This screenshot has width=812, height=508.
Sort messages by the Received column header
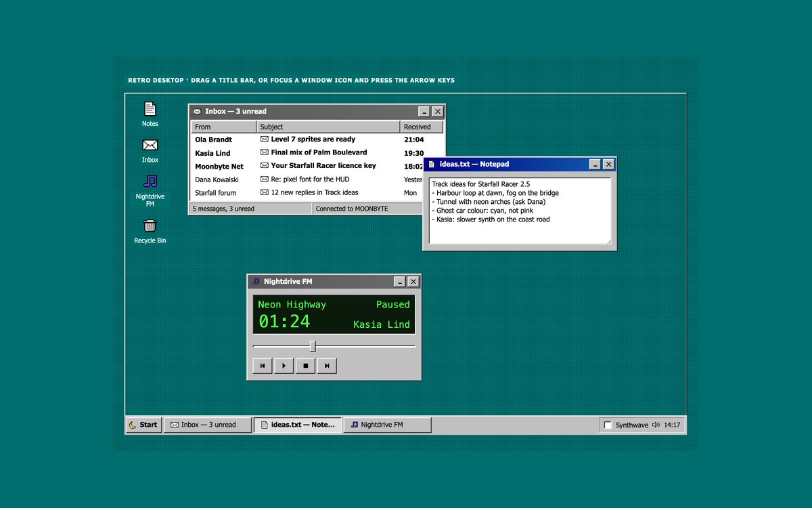click(x=422, y=127)
